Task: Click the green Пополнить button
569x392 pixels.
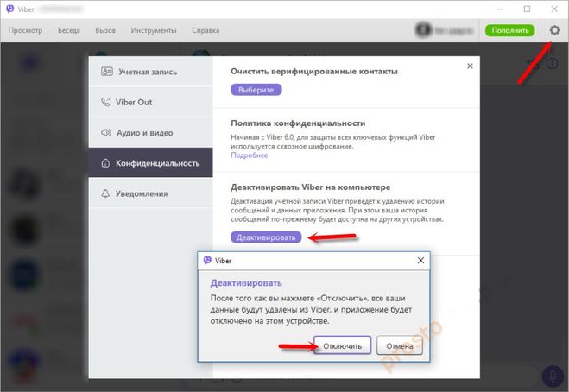Action: pos(510,30)
